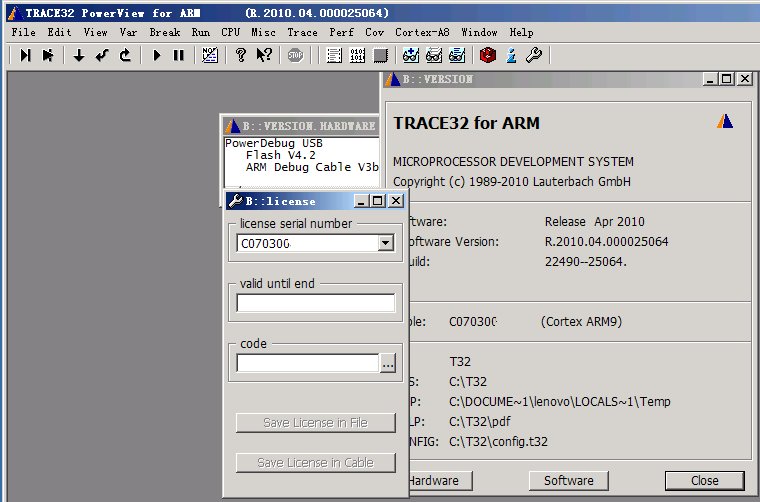Close the B::VERSION window via X
Screen dimensions: 760x502
(x=744, y=78)
